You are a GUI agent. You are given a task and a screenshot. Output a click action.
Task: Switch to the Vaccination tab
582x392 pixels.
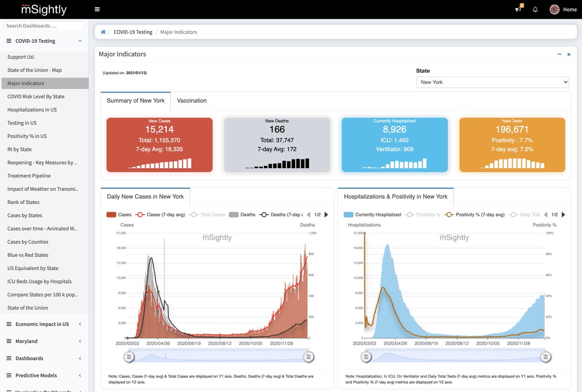coord(192,101)
